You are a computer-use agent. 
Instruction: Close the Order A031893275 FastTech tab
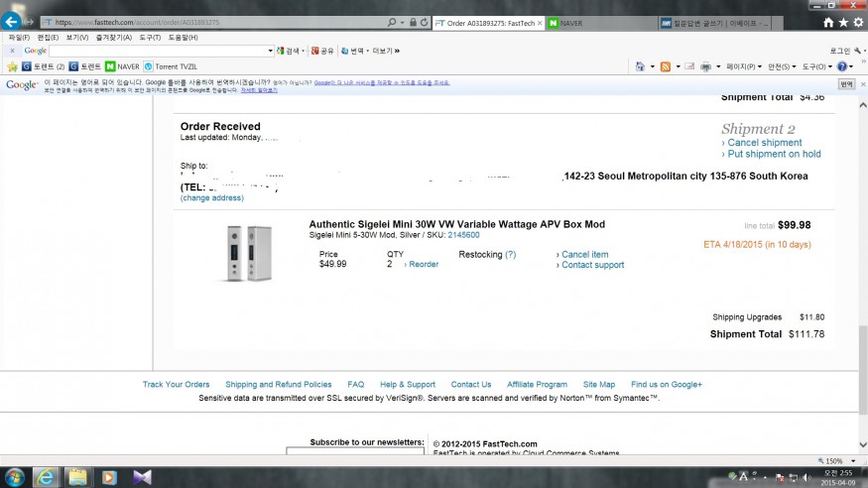pos(540,23)
